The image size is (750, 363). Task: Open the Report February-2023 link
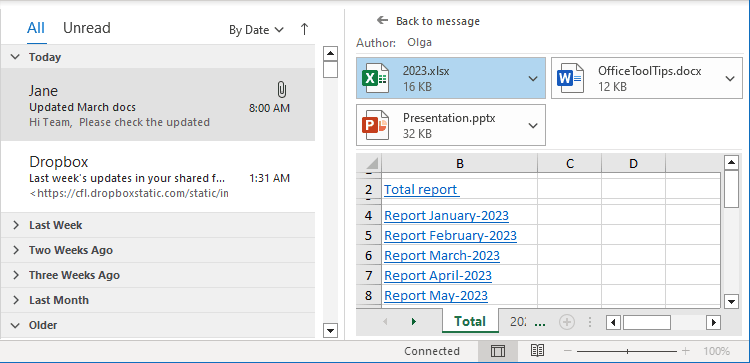pos(451,236)
